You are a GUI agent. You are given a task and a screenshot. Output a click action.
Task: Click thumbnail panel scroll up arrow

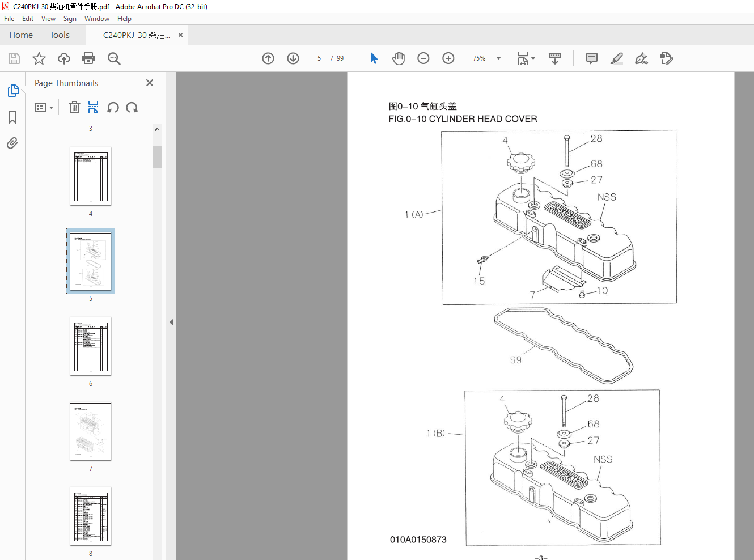[157, 129]
